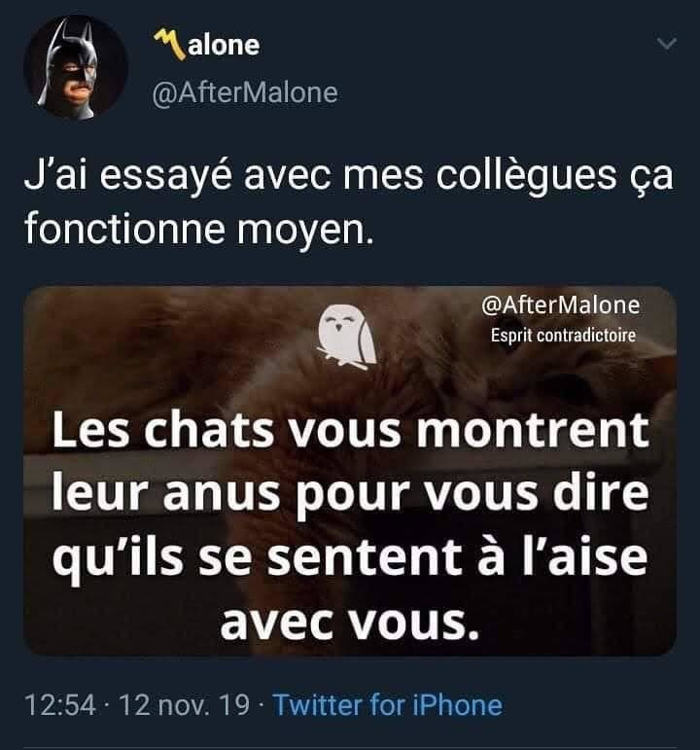The height and width of the screenshot is (750, 700).
Task: Open the embedded cat image
Action: [x=350, y=471]
